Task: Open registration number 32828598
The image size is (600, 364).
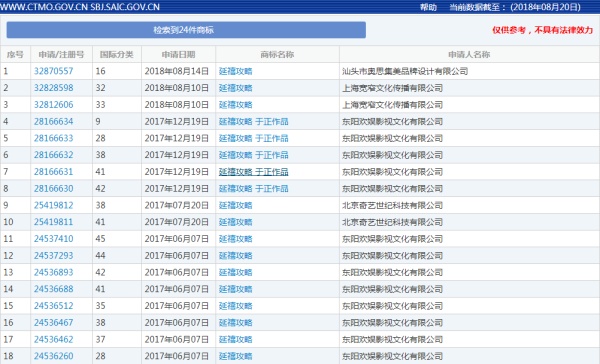Action: pos(53,88)
